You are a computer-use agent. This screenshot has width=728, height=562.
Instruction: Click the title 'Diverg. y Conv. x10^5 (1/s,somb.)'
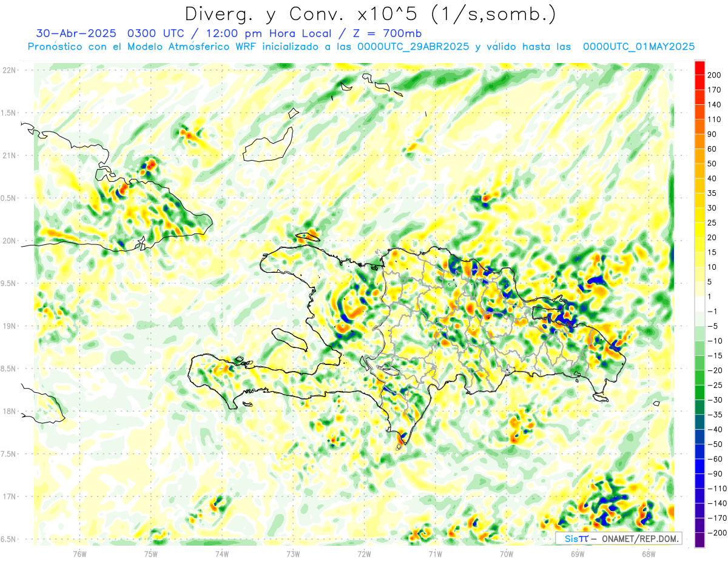tap(370, 14)
